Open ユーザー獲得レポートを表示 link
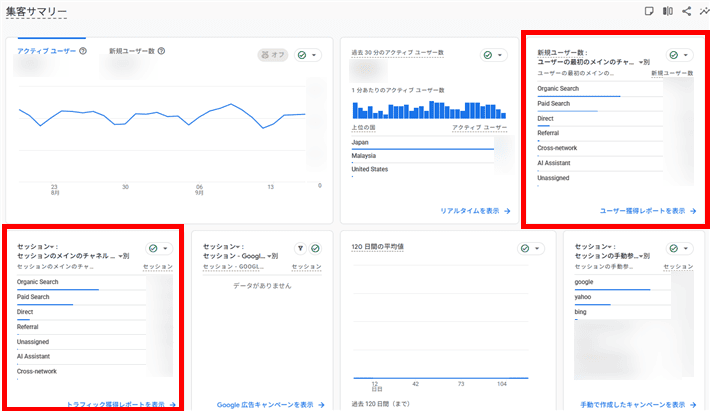Screen dimensions: 710x411 tap(648, 211)
